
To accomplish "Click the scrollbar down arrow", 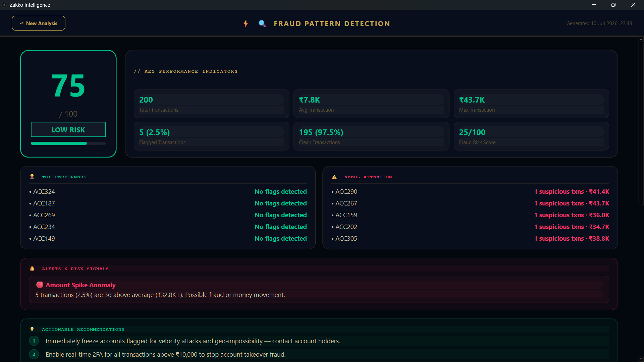I will point(641,359).
